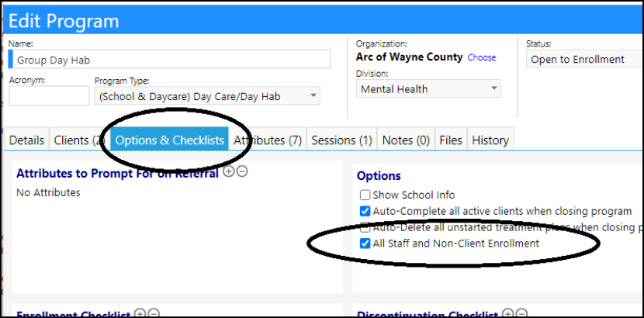The image size is (644, 318).
Task: Click into the Acronym input field
Action: click(49, 95)
